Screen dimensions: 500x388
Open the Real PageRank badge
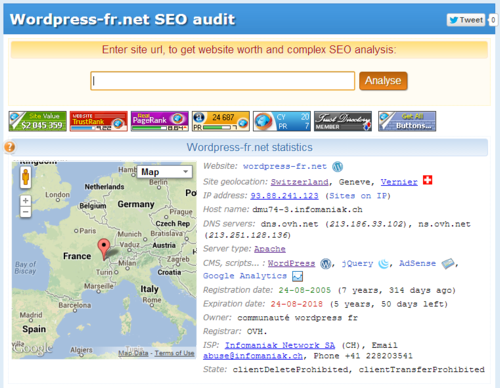click(160, 121)
